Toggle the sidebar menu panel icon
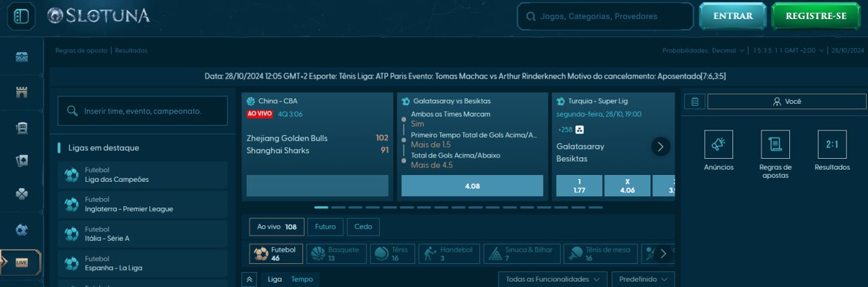 21,16
